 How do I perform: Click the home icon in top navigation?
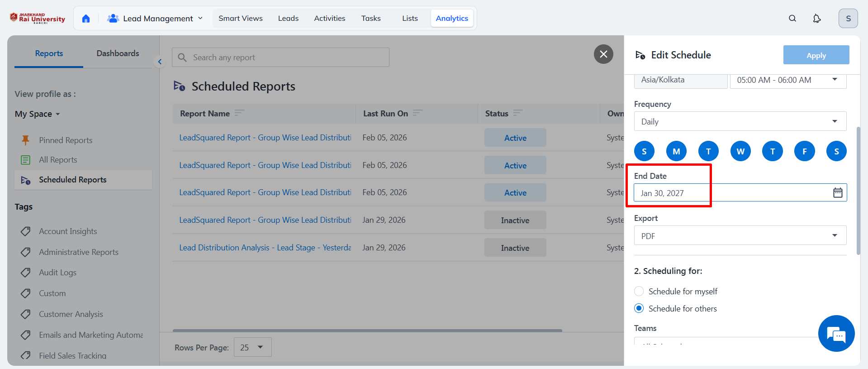[86, 19]
